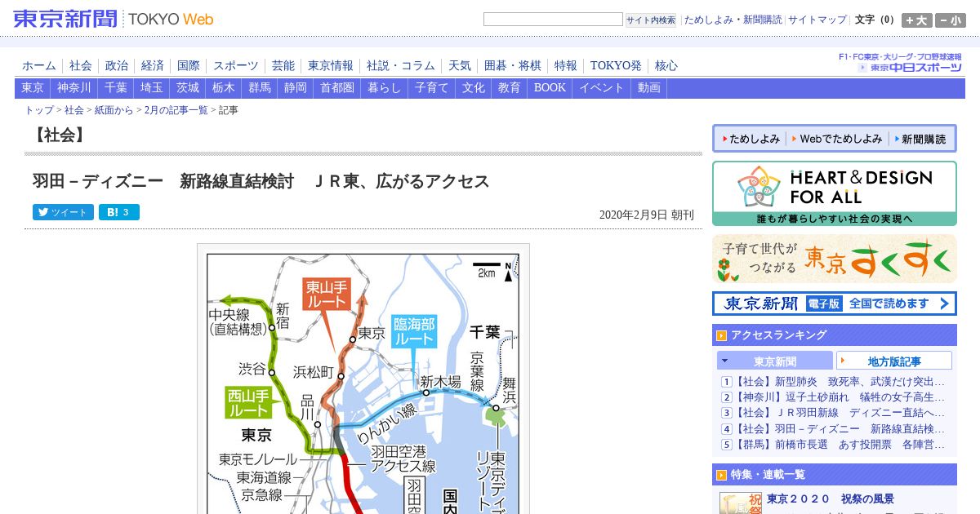Select the BOOK tab

point(550,88)
